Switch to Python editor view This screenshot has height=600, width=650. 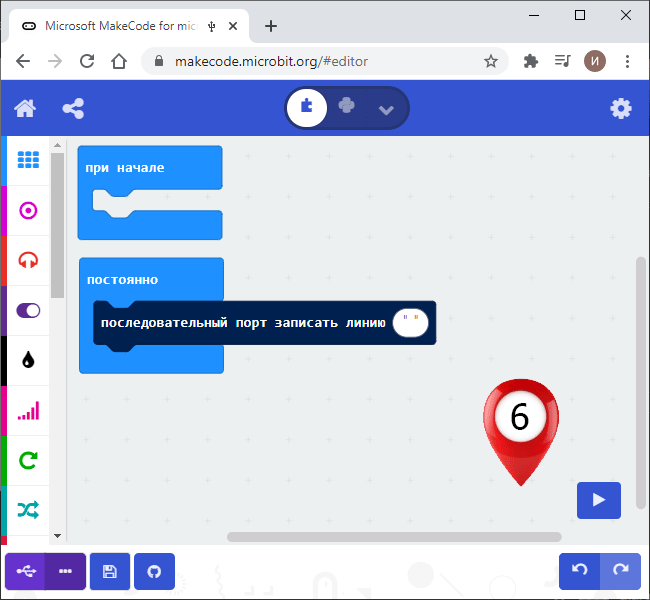(347, 106)
